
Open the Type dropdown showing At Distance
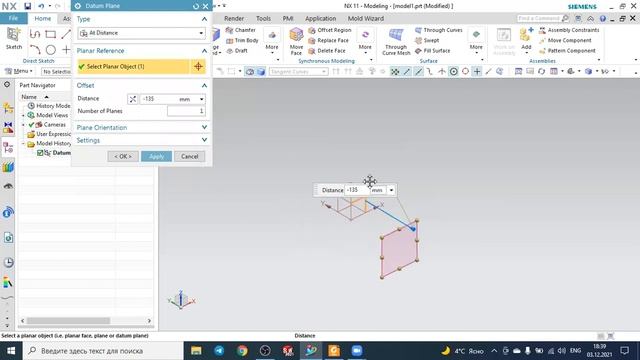tap(142, 33)
